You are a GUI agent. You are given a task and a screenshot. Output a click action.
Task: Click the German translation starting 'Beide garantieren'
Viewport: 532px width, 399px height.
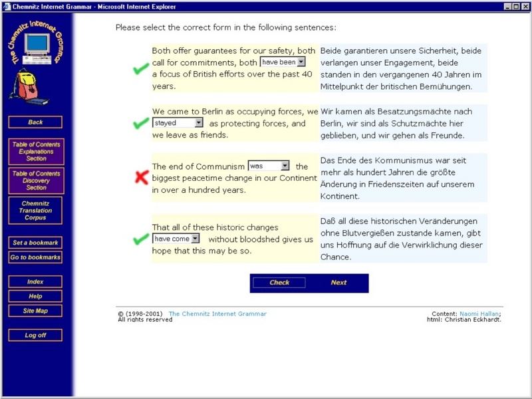(x=403, y=68)
